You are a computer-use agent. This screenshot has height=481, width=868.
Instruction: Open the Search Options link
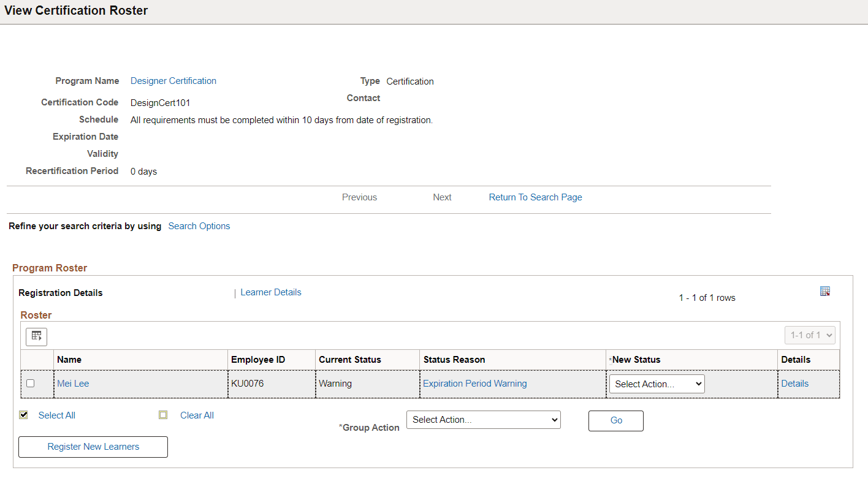(199, 226)
